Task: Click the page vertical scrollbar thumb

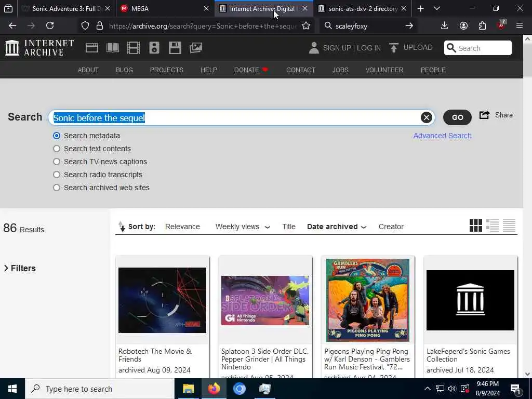Action: pos(528,61)
